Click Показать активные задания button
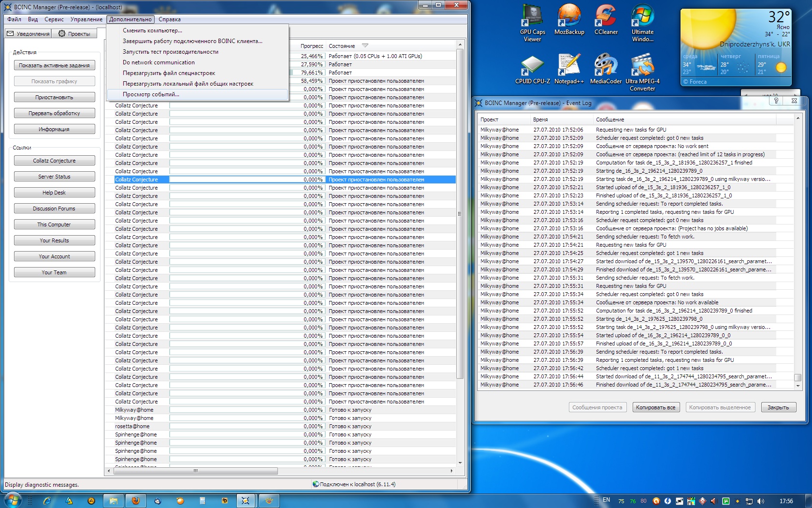The image size is (812, 508). 54,65
